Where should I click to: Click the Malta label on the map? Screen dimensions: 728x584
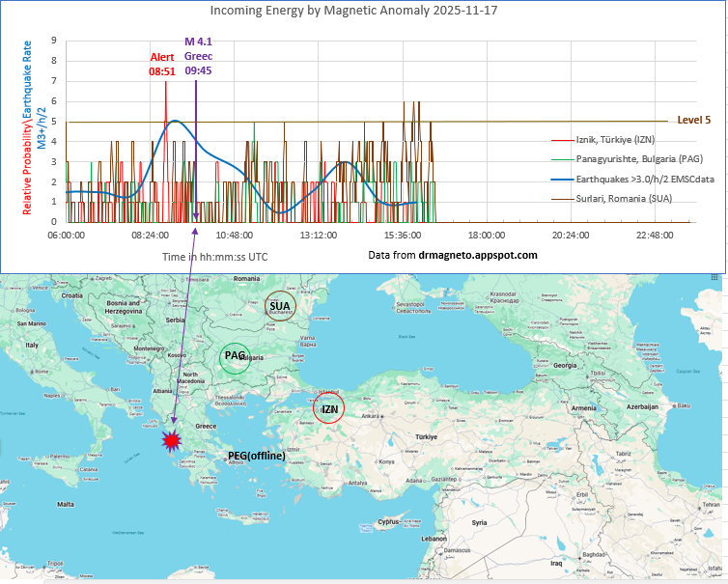coord(66,504)
